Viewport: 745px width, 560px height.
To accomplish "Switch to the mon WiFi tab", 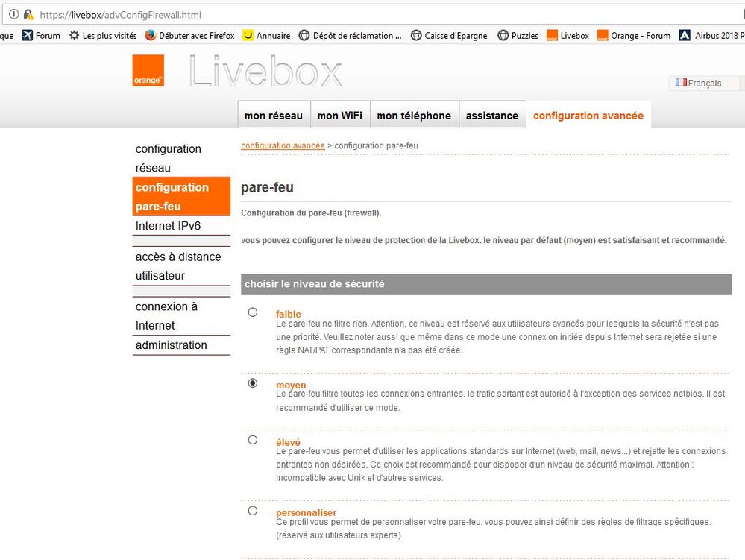I will pyautogui.click(x=340, y=115).
